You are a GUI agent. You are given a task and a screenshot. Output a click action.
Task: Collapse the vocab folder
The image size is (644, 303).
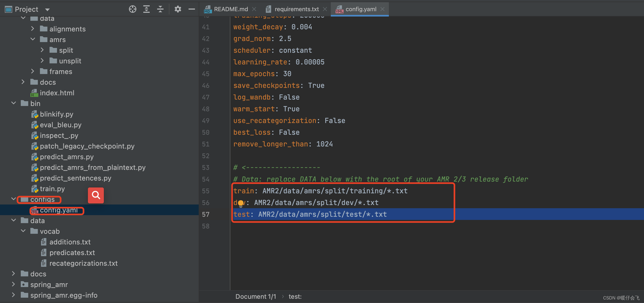23,231
